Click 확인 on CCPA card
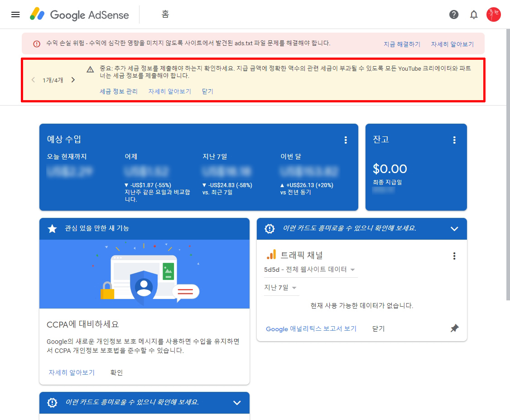510x420 pixels. click(116, 372)
